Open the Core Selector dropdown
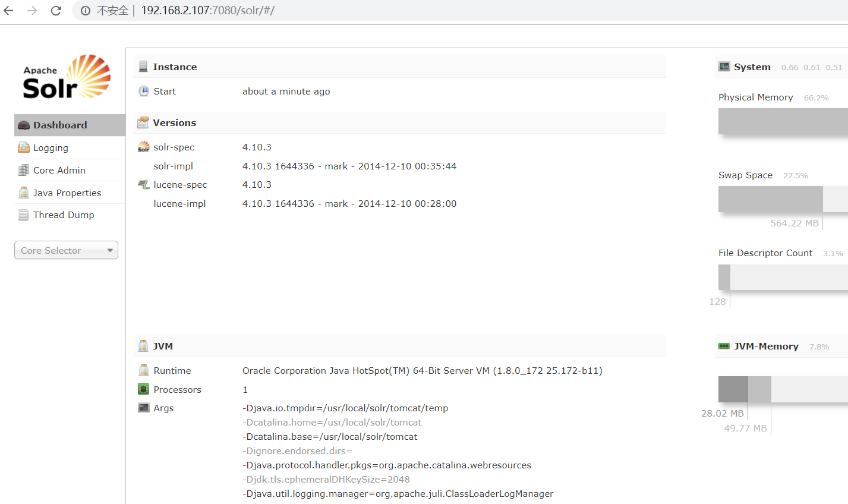The image size is (848, 504). [x=66, y=250]
